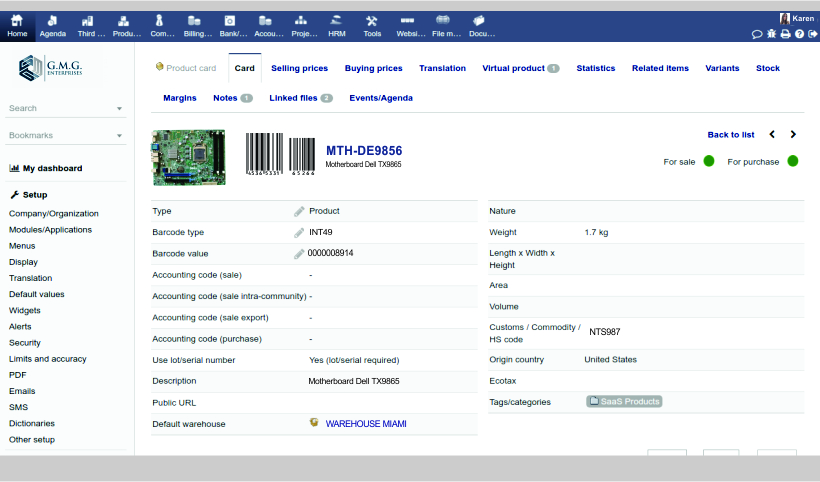The width and height of the screenshot is (820, 482).
Task: Toggle the For sale status indicator
Action: (x=708, y=161)
